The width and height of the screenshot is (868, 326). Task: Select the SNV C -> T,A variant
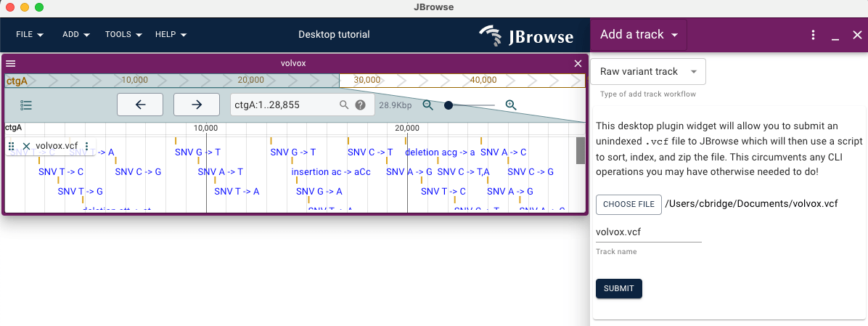click(x=463, y=172)
